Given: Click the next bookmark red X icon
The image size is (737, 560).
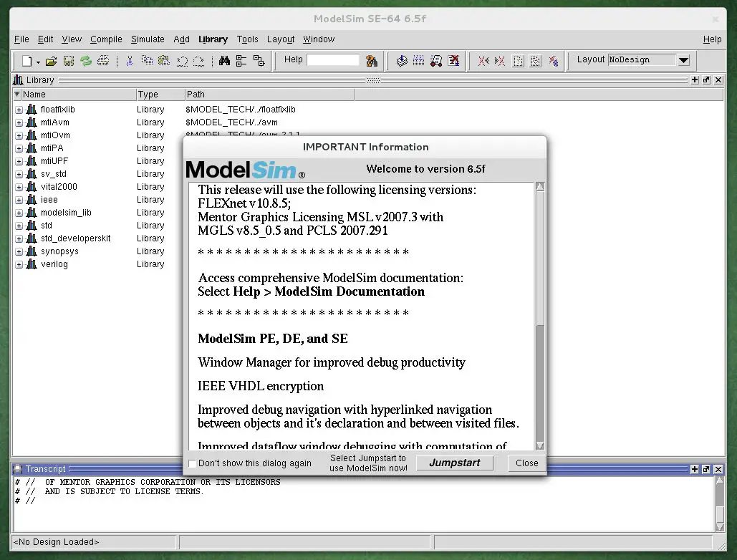Looking at the screenshot, I should (500, 61).
